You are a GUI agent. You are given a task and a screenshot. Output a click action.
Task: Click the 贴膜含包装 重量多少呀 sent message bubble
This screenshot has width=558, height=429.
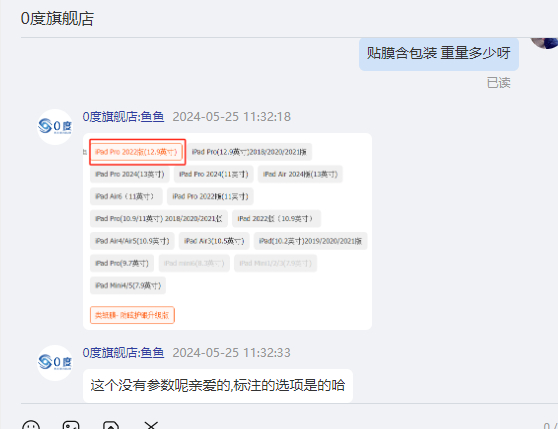439,54
